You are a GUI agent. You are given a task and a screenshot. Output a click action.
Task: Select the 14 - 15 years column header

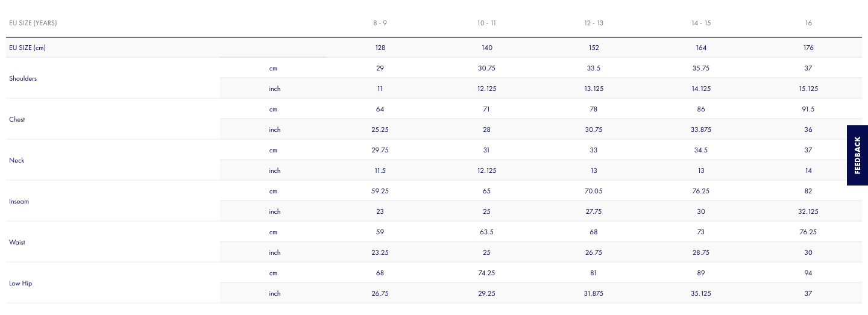tap(701, 23)
